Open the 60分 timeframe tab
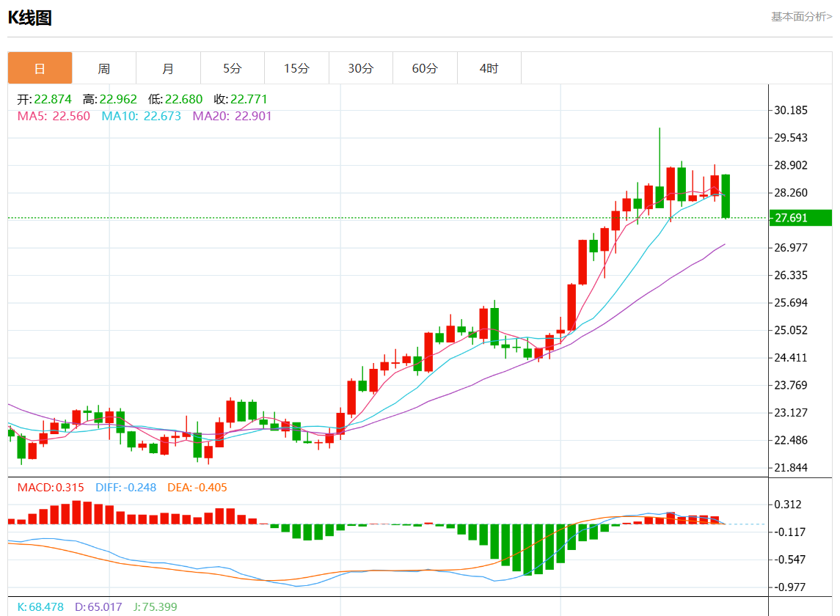The image size is (840, 616). pos(425,68)
